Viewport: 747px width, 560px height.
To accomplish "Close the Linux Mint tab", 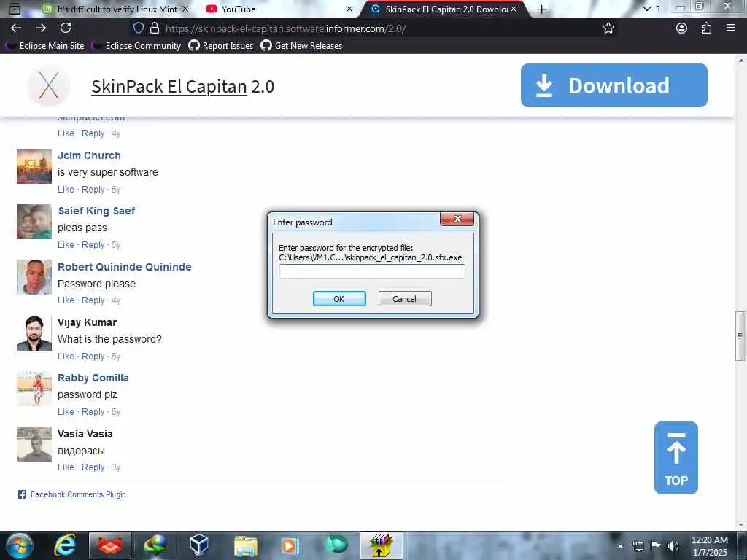I will pyautogui.click(x=185, y=9).
